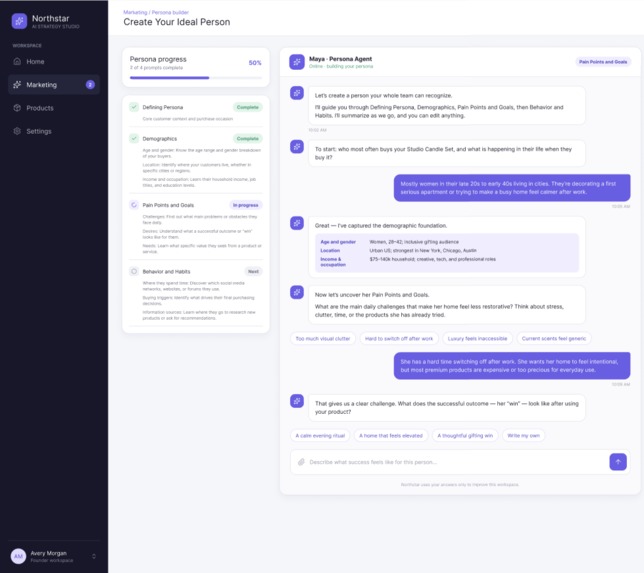Click Complete badge on Demographics
The image size is (644, 573).
pos(248,138)
